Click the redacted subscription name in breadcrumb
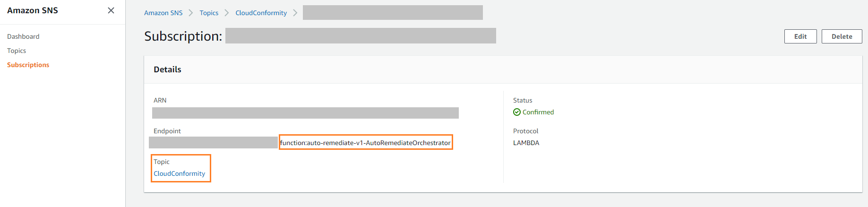The image size is (868, 207). 393,13
